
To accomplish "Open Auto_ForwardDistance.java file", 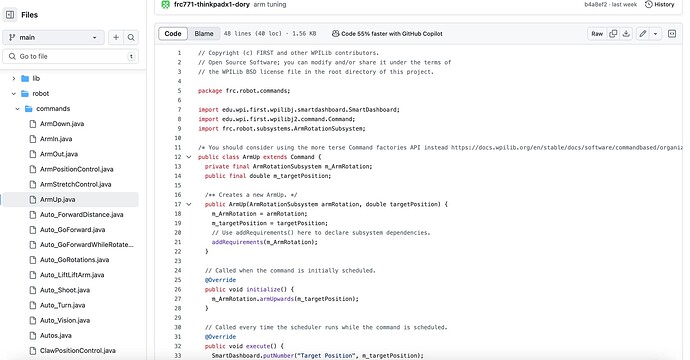I will 81,215.
